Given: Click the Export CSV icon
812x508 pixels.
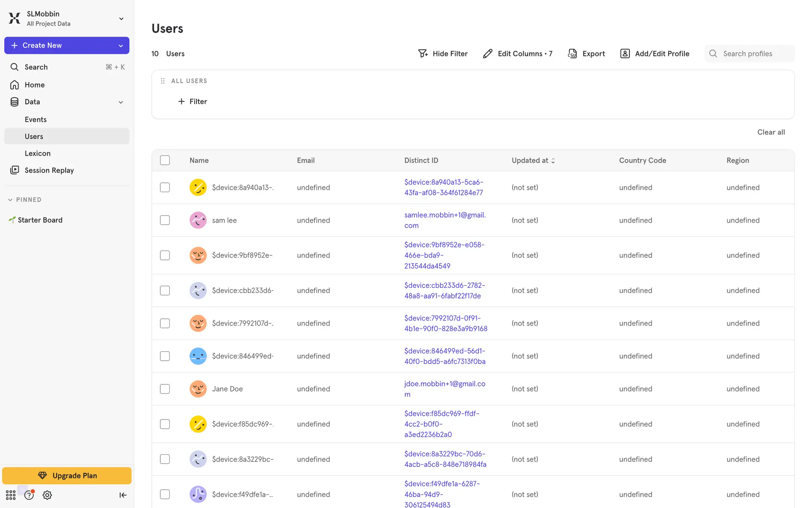Looking at the screenshot, I should coord(572,53).
